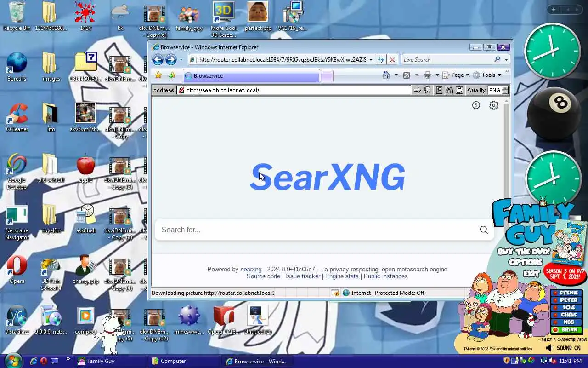Image resolution: width=588 pixels, height=368 pixels.
Task: Open the Favorites Center star icon
Action: [x=158, y=75]
